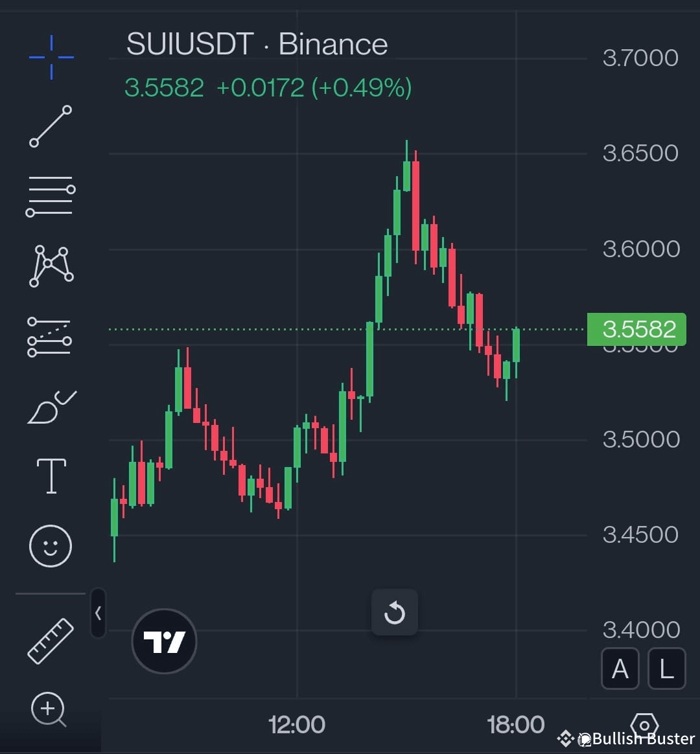The width and height of the screenshot is (700, 754).
Task: Enable logarithmic scale with the L button
Action: [x=666, y=669]
